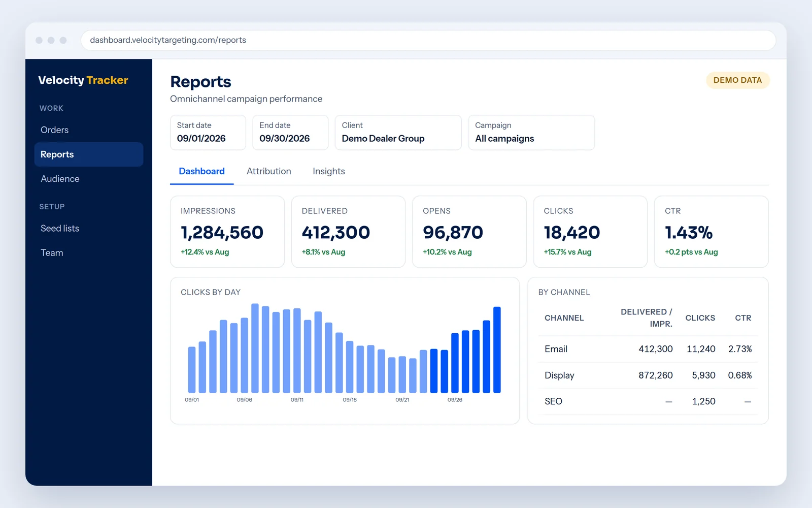Click the 09/26 axis label
Viewport: 812px width, 508px height.
point(455,400)
